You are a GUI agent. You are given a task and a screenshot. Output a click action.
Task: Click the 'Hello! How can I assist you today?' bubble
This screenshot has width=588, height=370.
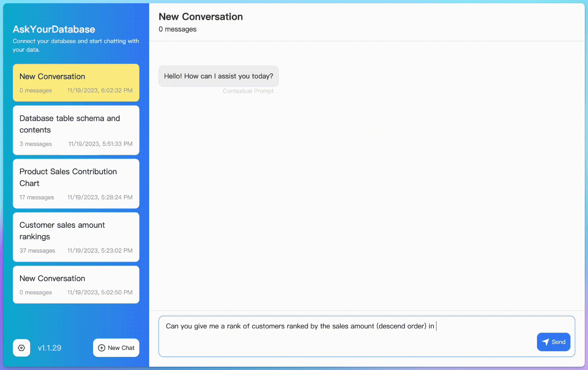coord(218,76)
